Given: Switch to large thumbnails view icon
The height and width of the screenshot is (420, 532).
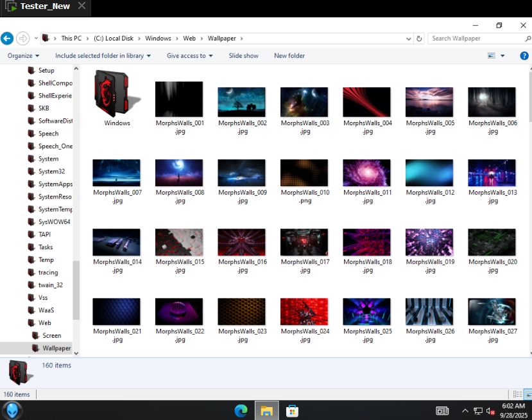Looking at the screenshot, I should click(x=528, y=394).
